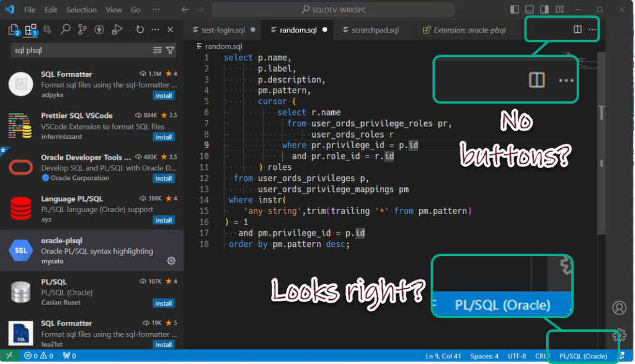Image resolution: width=635 pixels, height=364 pixels.
Task: Toggle the Primary Side Bar
Action: [514, 9]
